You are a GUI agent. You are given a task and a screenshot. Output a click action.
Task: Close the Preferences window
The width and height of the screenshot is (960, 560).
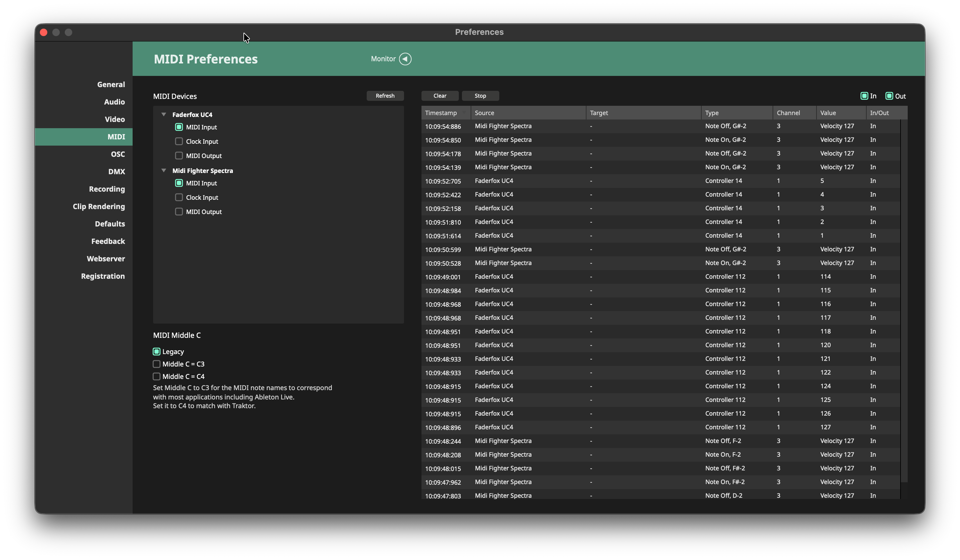[44, 32]
